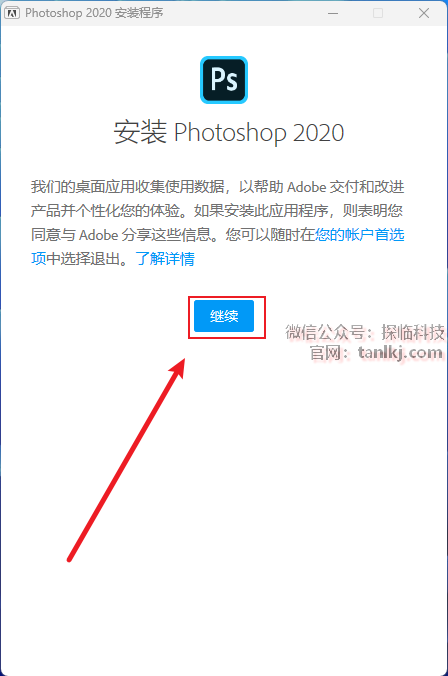The image size is (448, 676).
Task: Open the 您的帐户首选 account preferences link
Action: click(x=360, y=235)
